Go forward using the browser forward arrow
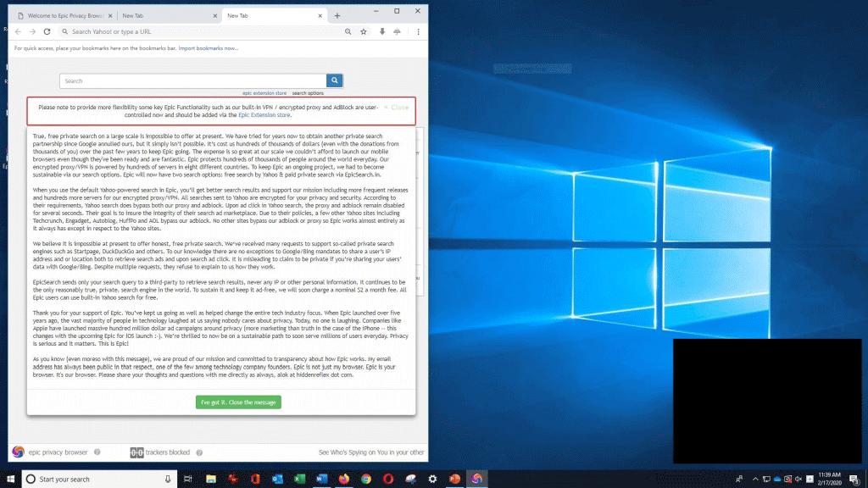Screen dimensions: 868x488 (x=32, y=31)
